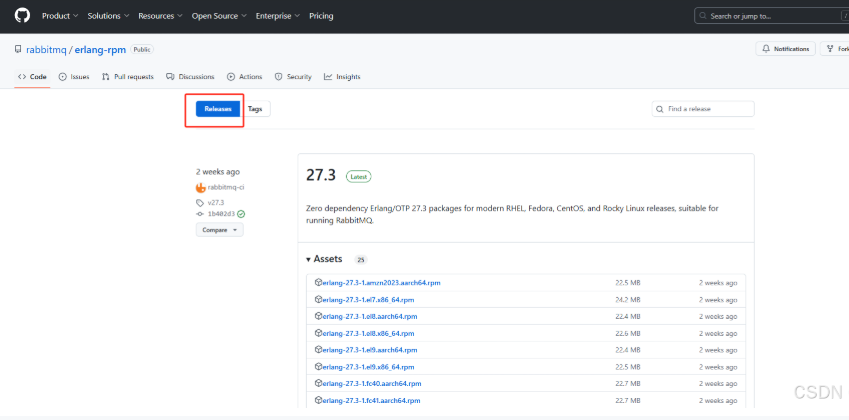Open the GitHub logo home link

click(x=22, y=16)
